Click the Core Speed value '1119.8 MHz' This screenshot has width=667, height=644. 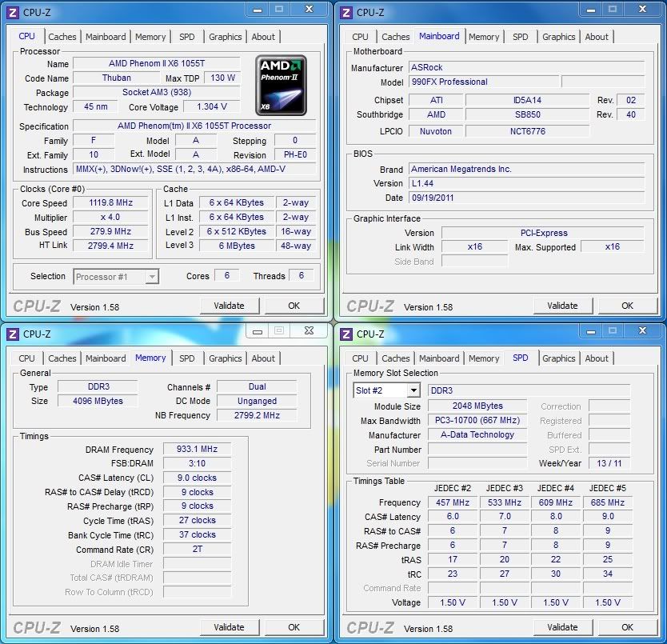pos(110,202)
